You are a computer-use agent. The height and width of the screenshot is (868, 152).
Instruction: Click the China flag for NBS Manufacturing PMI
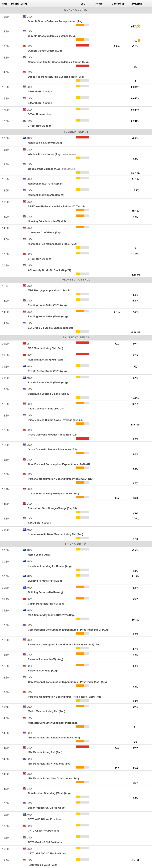coord(25,343)
